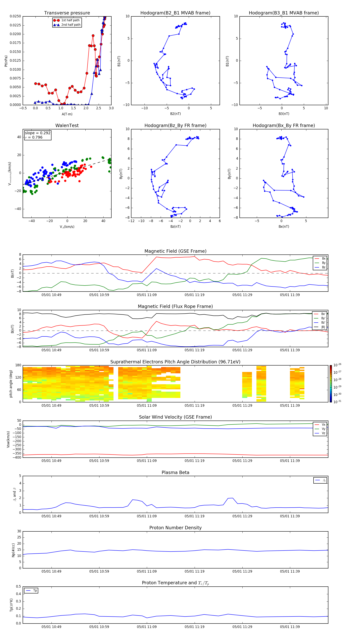351x644 pixels.
Task: Click the "Hodogram(Bz_By FR frame)" title
Action: (x=175, y=125)
